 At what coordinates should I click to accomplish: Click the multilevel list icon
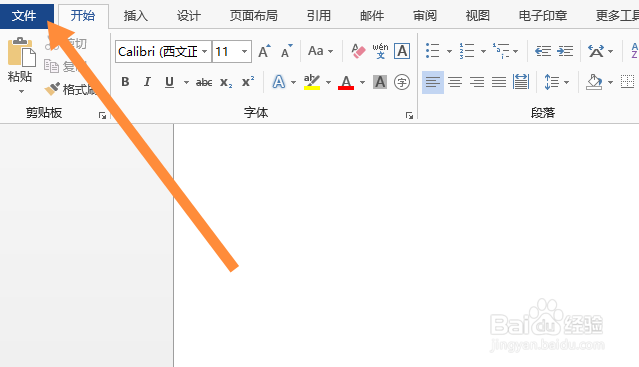(501, 51)
